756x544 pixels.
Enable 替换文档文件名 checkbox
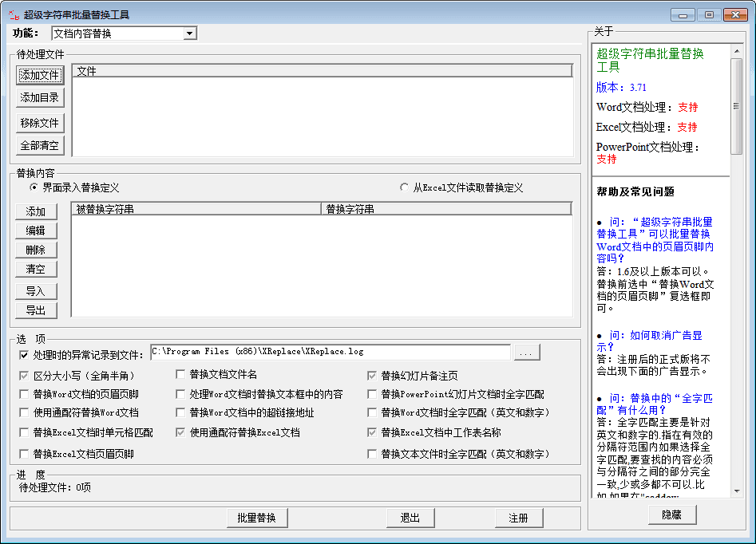[x=181, y=375]
